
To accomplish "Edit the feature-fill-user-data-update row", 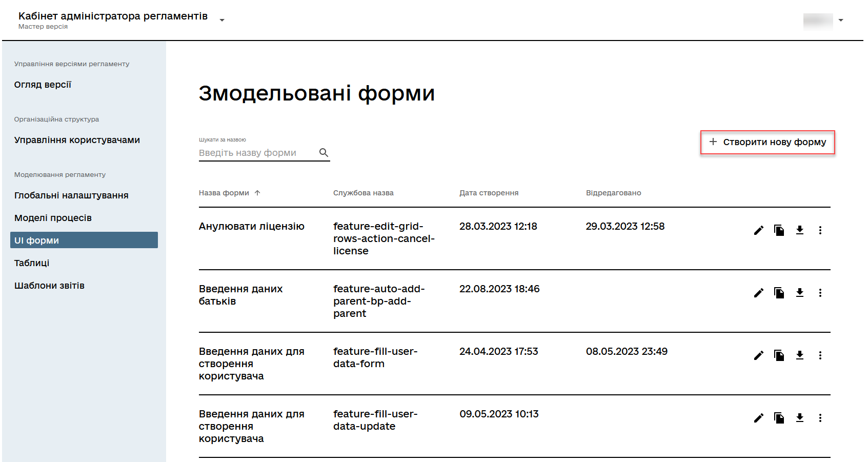I will [759, 418].
